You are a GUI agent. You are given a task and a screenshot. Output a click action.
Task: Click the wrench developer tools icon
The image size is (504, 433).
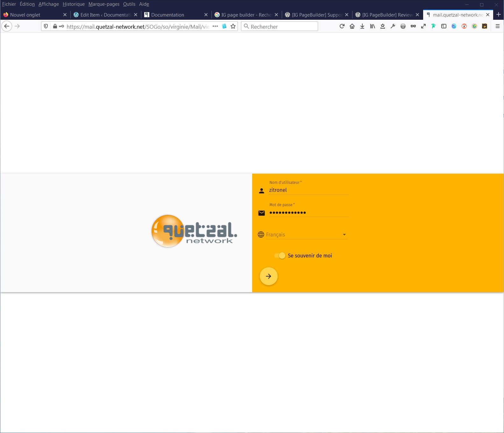[393, 26]
